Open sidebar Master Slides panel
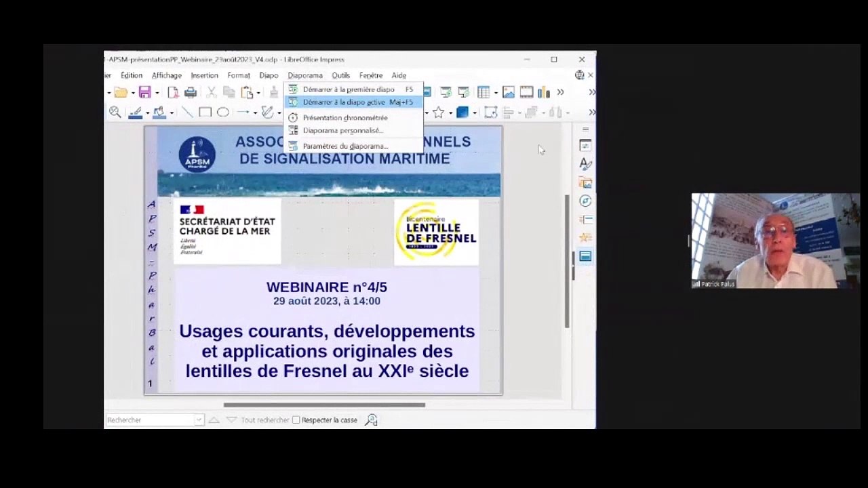Screen dimensions: 868x488 585,256
